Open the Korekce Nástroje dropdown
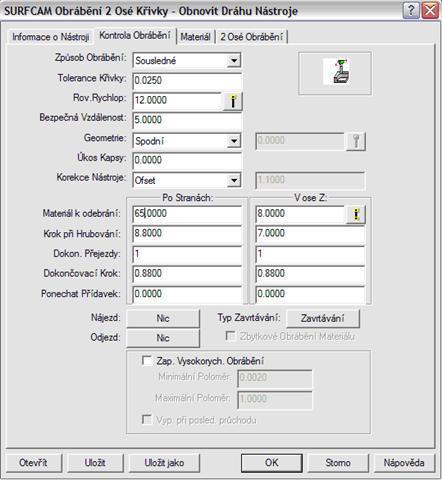Viewport: 442px width, 480px height. tap(234, 180)
